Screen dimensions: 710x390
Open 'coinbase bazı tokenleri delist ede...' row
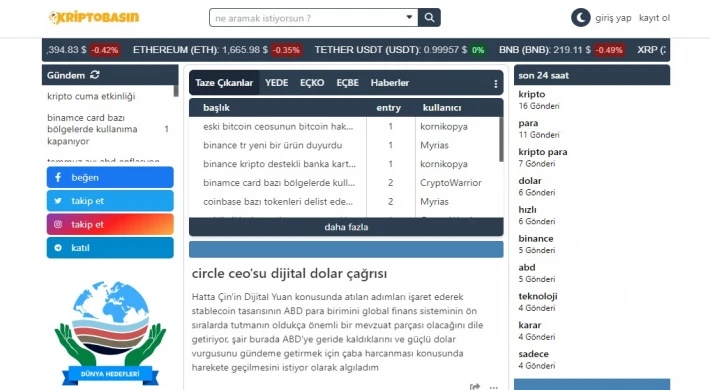pyautogui.click(x=278, y=202)
